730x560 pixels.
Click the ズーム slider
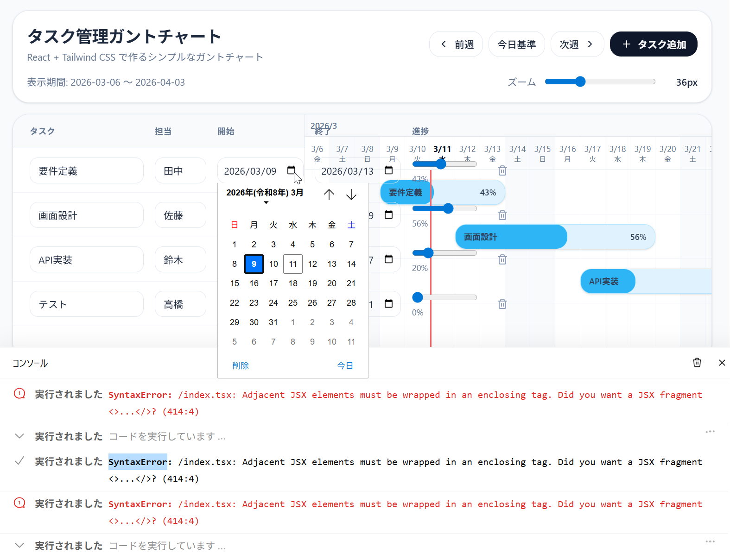[x=600, y=82]
